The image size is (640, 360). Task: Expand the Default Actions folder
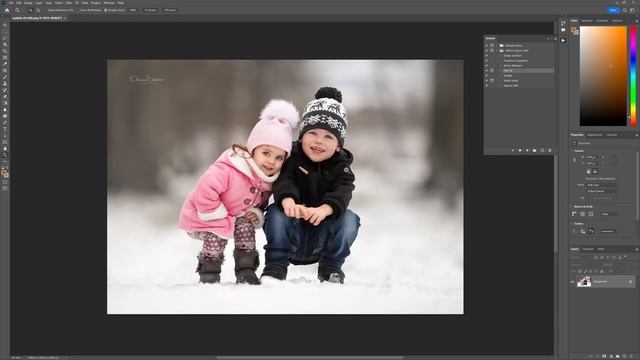(497, 46)
